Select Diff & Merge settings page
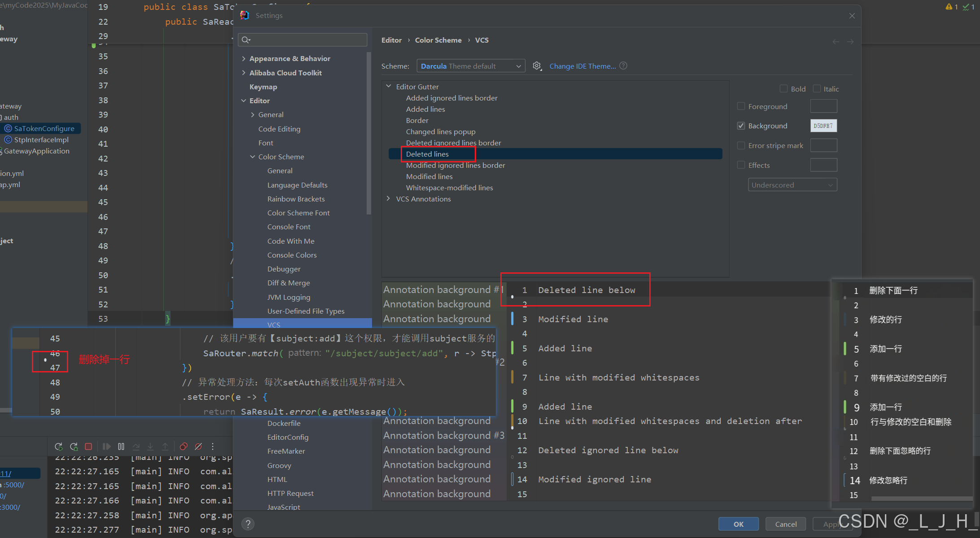 pyautogui.click(x=288, y=283)
